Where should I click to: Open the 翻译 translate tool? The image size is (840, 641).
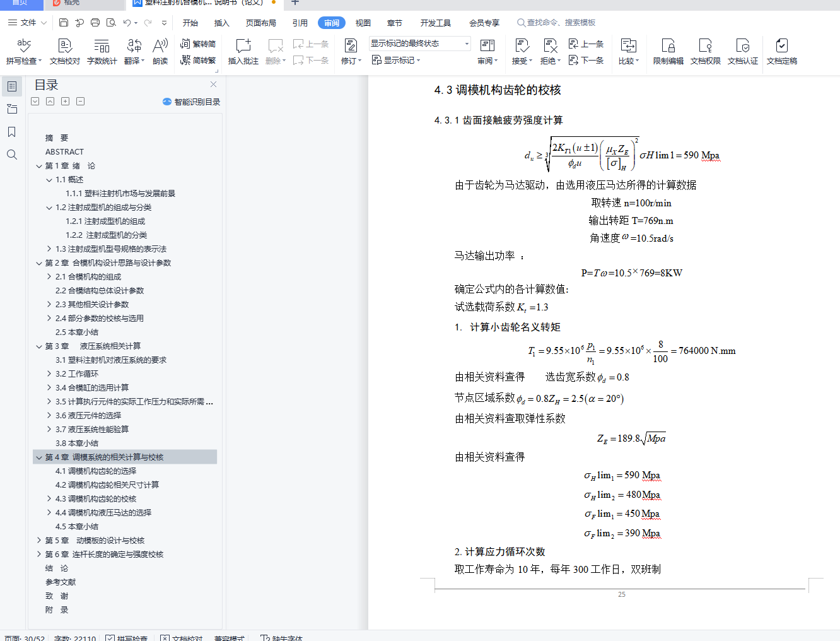pyautogui.click(x=134, y=51)
